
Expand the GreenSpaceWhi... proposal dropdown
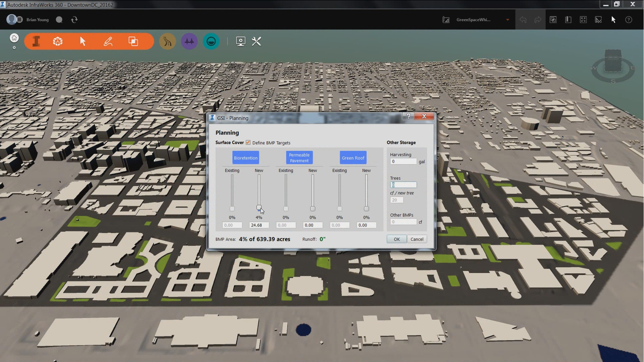(x=507, y=20)
